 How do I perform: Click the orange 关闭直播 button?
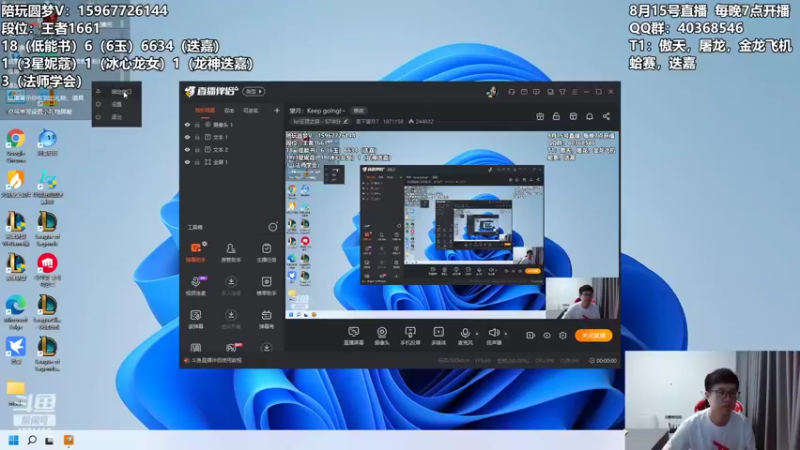593,335
